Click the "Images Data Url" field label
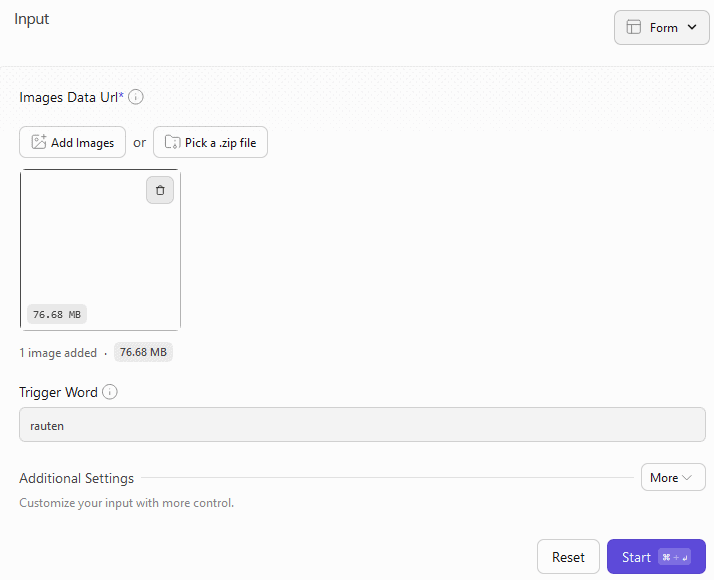Image resolution: width=714 pixels, height=580 pixels. 68,97
